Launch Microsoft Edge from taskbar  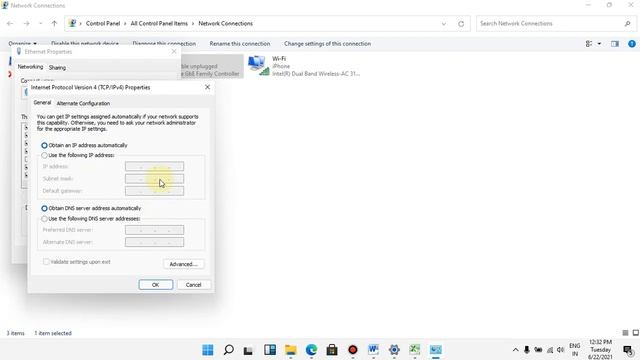tap(311, 350)
